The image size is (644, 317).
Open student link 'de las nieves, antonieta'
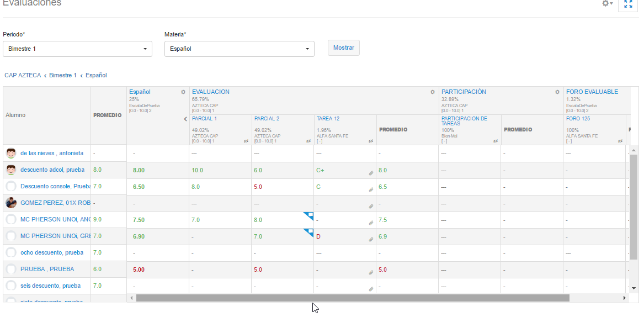52,153
